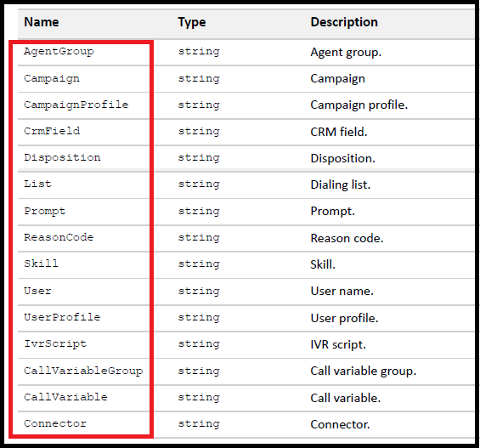The image size is (480, 448).
Task: Click the 'Campaign' description text
Action: 337,79
